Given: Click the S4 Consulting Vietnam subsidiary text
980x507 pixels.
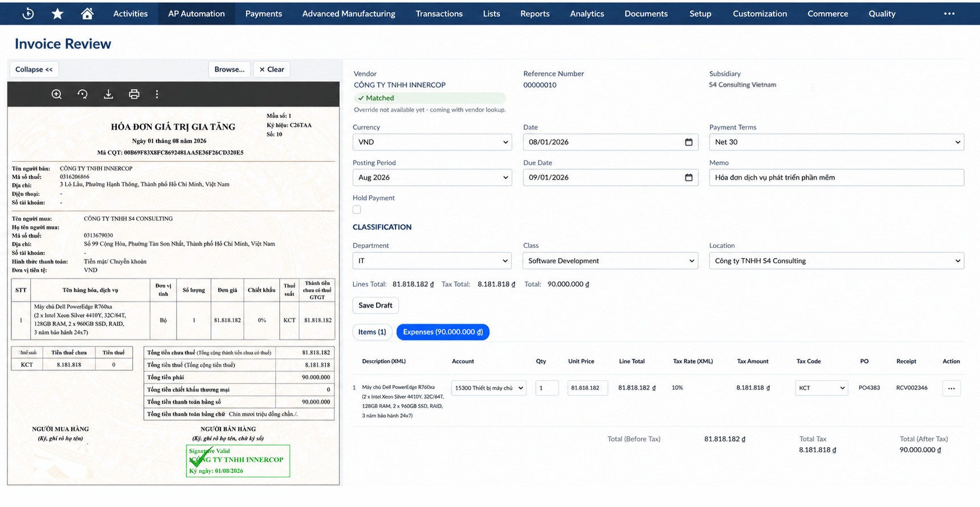Looking at the screenshot, I should [742, 85].
